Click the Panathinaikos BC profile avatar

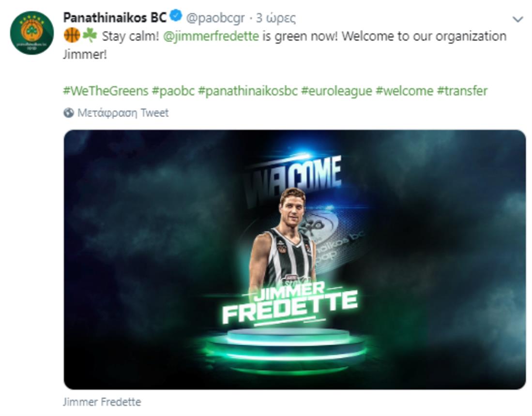click(x=32, y=32)
